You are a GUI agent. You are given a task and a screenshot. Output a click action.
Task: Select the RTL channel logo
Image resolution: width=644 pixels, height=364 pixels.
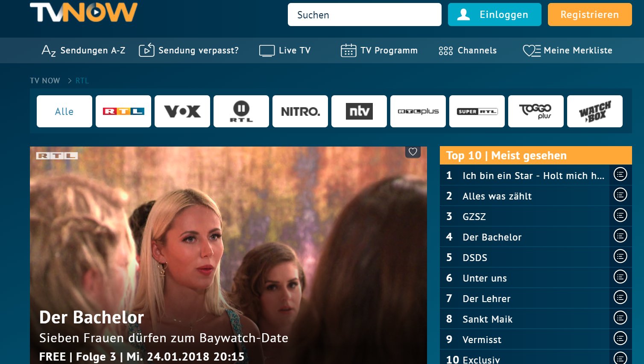[x=123, y=111]
